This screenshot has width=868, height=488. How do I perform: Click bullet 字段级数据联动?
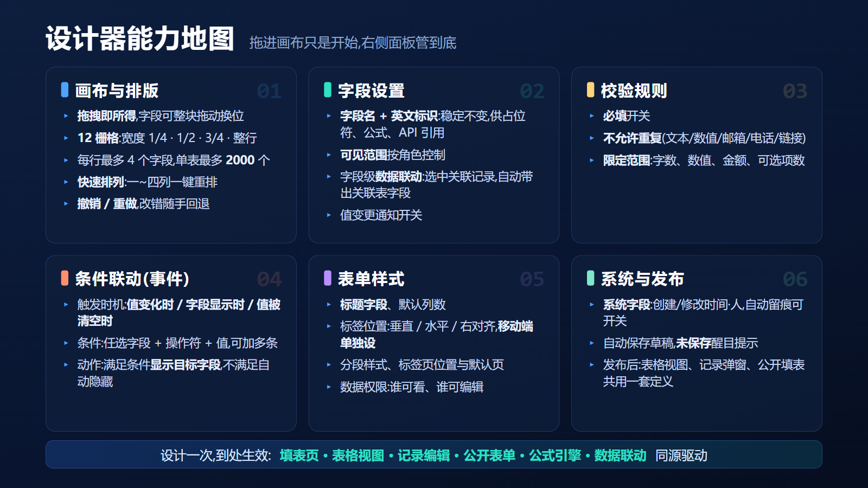click(x=437, y=185)
